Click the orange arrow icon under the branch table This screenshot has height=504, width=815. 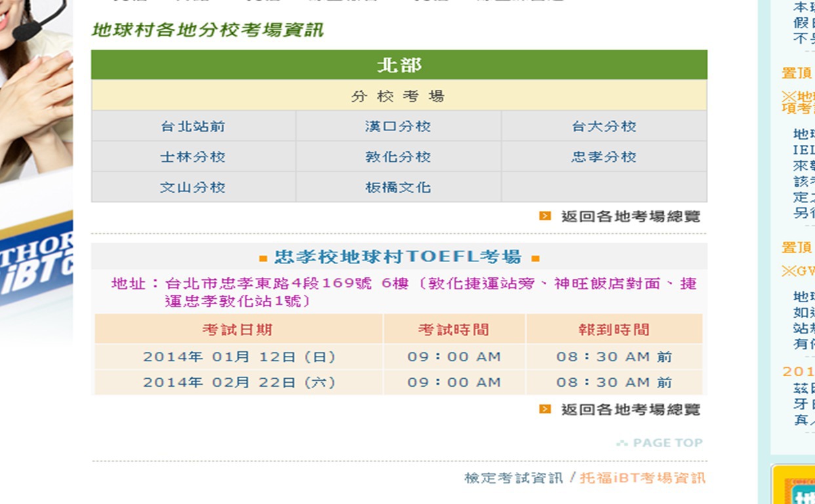[x=545, y=216]
